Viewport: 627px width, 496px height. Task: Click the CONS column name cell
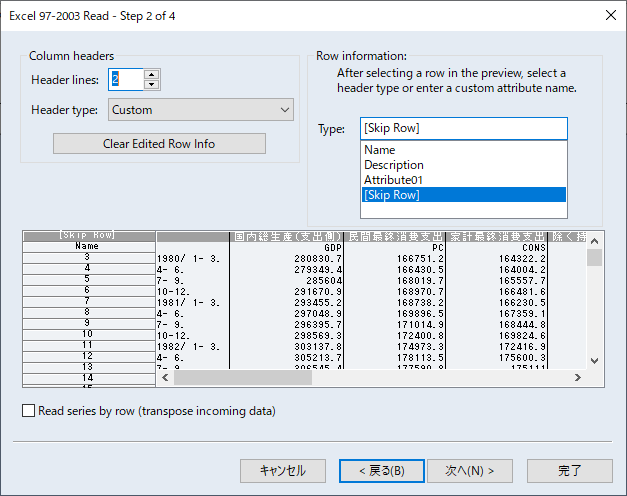coord(496,248)
